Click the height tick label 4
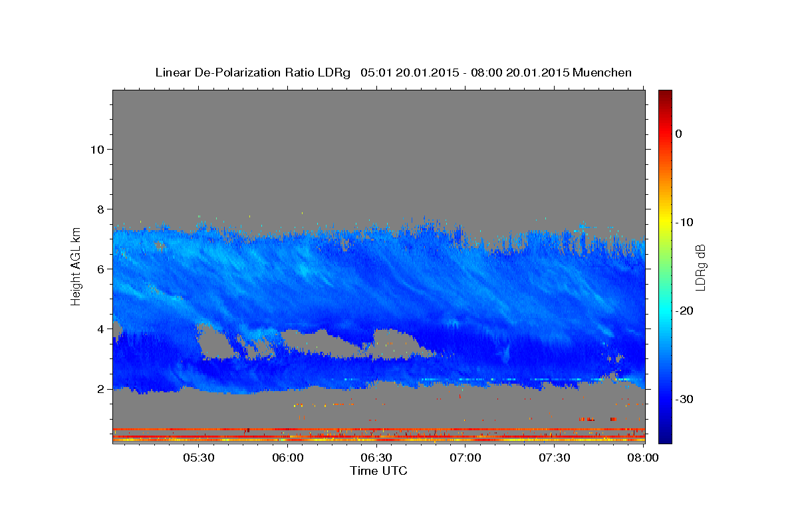 coord(100,329)
